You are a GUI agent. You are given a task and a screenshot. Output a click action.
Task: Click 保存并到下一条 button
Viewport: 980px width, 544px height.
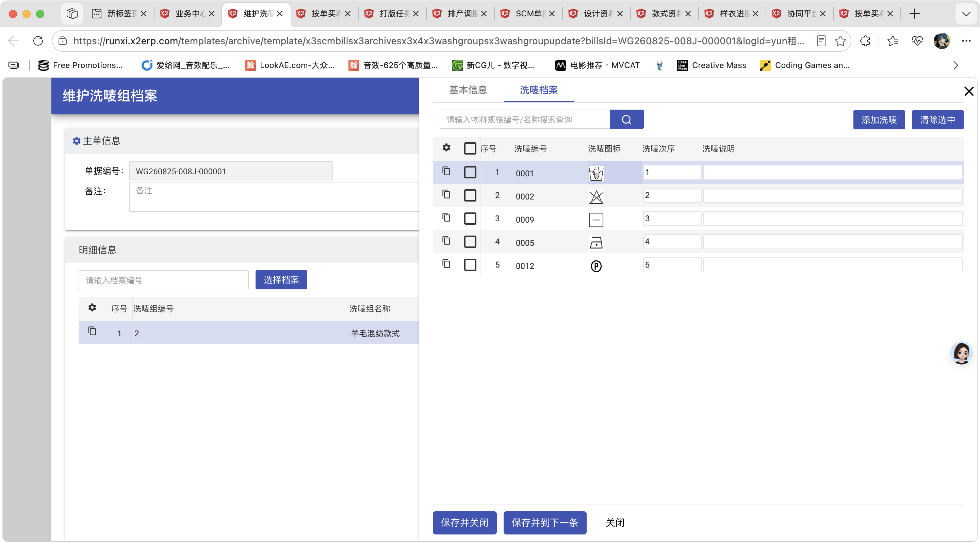pos(545,523)
